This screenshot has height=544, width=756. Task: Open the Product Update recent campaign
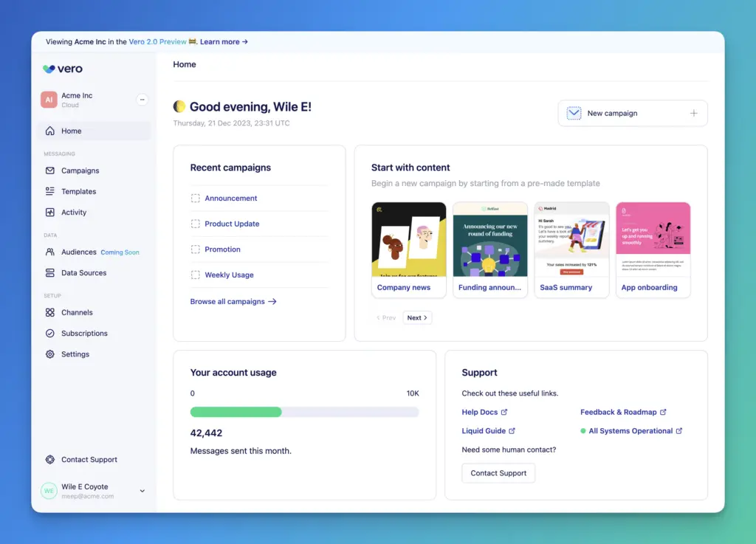(232, 224)
